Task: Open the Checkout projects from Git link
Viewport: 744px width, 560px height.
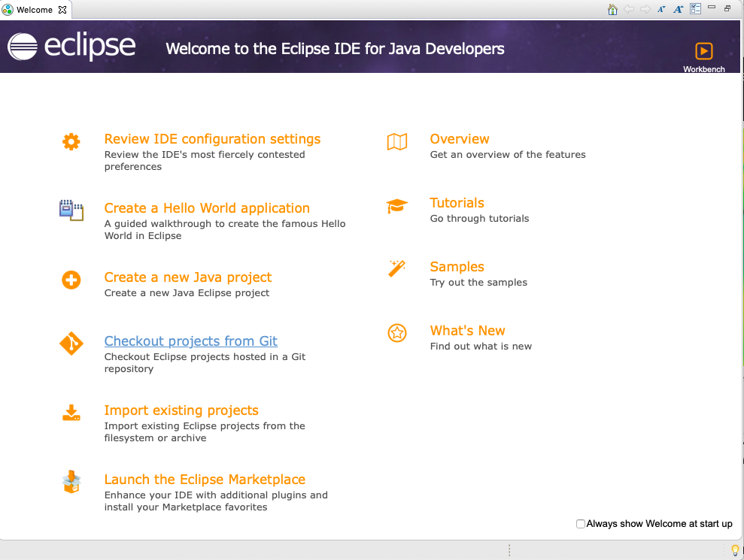Action: coord(191,341)
